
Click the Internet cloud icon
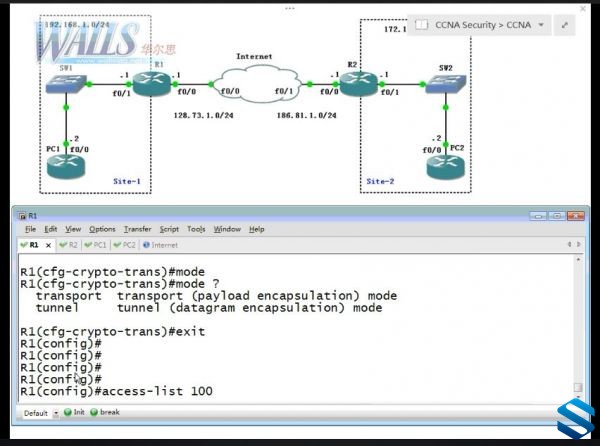(256, 84)
